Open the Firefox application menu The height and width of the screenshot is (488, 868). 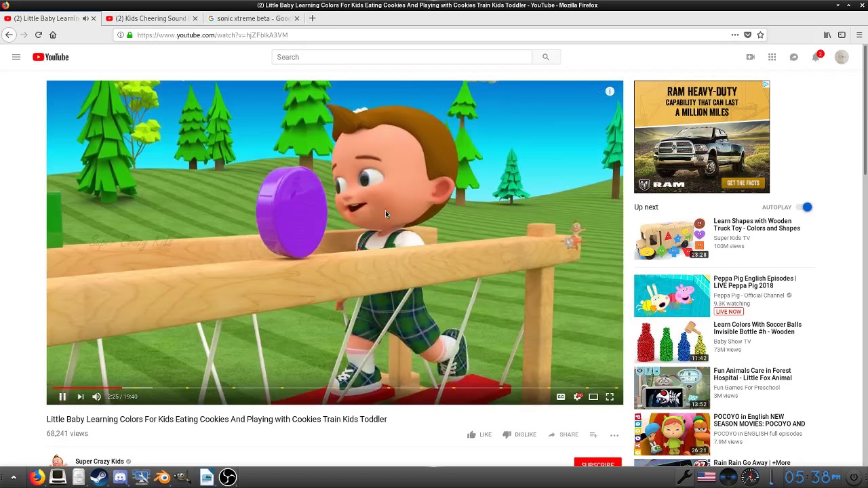[859, 35]
